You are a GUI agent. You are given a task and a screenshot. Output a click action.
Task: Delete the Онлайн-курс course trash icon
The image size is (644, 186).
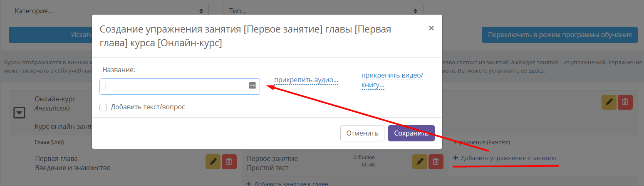click(x=625, y=102)
